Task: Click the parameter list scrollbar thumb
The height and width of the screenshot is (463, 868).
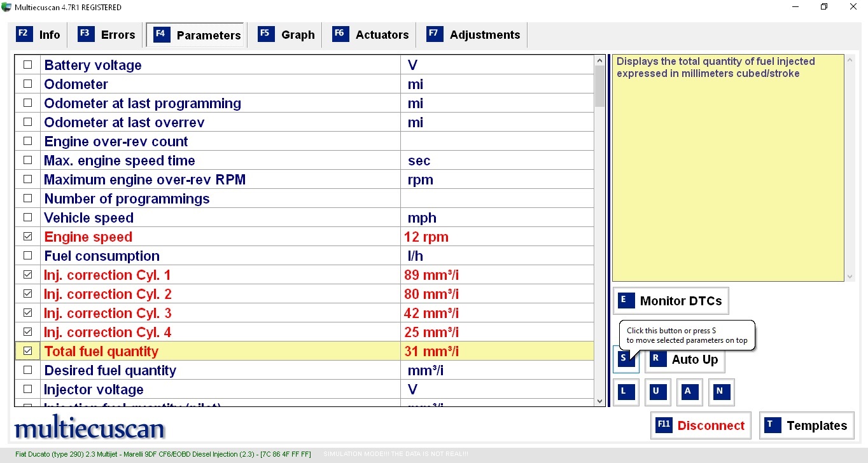Action: 599,86
